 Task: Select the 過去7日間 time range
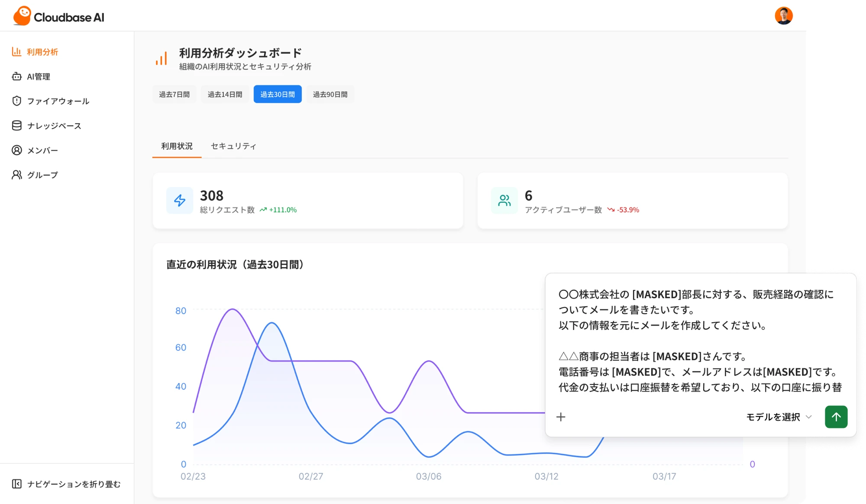pyautogui.click(x=174, y=94)
